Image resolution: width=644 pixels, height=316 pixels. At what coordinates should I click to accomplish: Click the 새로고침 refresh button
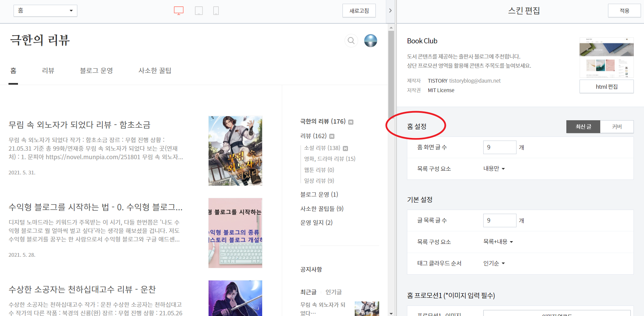coord(359,10)
